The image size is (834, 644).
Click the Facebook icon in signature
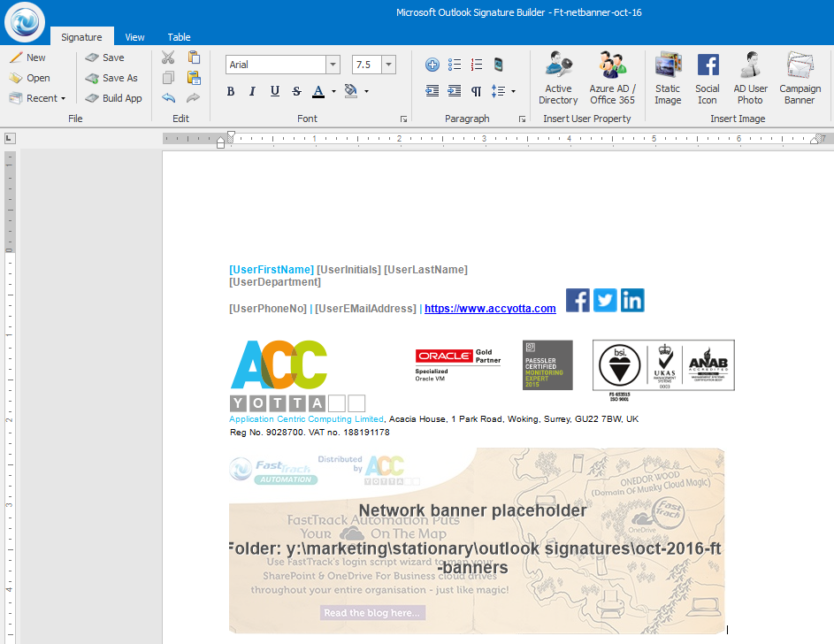click(578, 301)
